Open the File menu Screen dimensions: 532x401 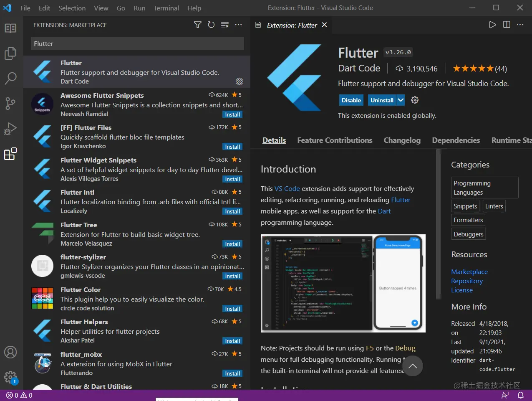[x=25, y=8]
